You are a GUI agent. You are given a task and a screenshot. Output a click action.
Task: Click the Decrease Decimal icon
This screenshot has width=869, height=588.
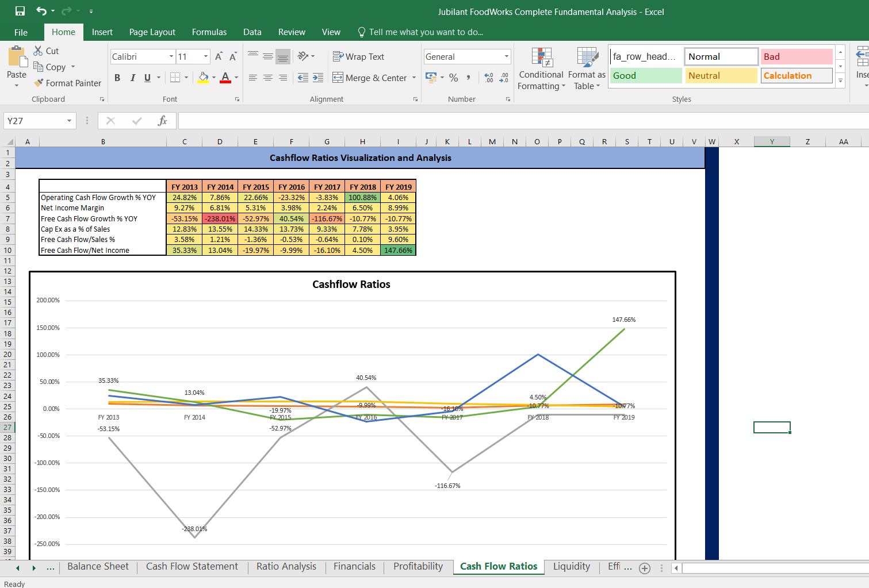pos(504,78)
